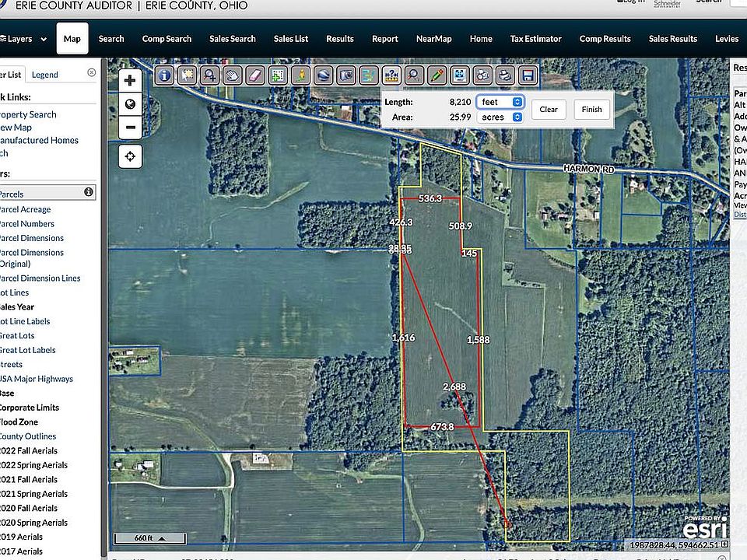Open the length units dropdown (feet)
The height and width of the screenshot is (560, 747).
tap(500, 102)
